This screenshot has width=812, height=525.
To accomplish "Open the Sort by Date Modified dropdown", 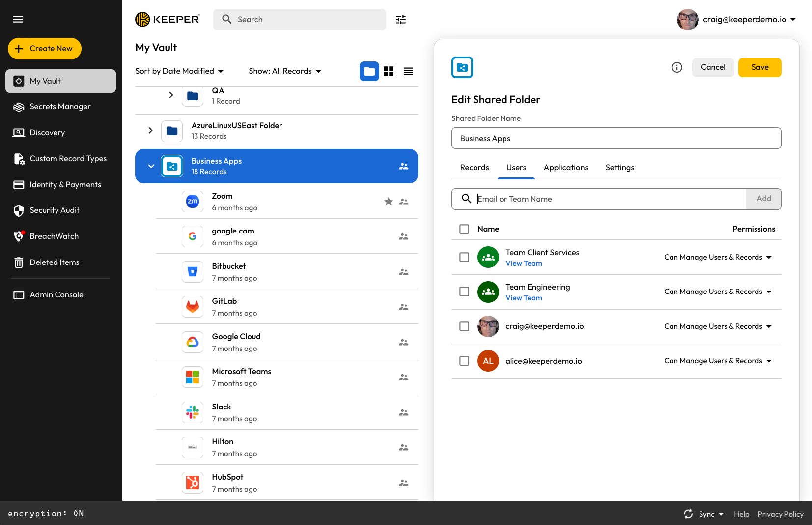I will (x=179, y=71).
